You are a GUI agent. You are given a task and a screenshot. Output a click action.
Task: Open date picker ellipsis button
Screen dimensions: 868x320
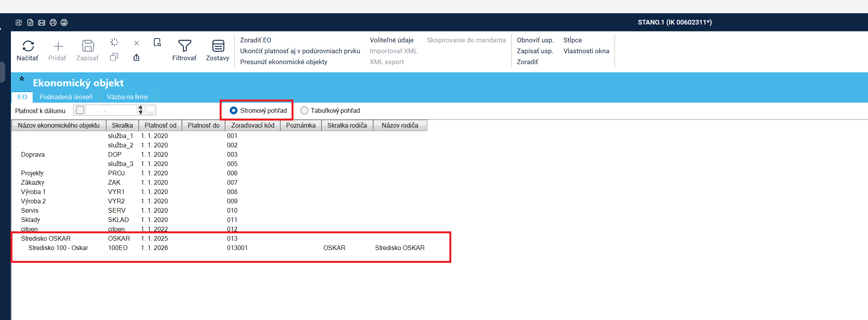pyautogui.click(x=151, y=110)
